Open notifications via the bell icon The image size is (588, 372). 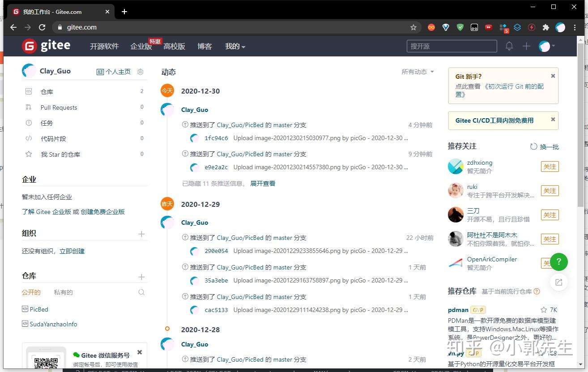(x=509, y=46)
